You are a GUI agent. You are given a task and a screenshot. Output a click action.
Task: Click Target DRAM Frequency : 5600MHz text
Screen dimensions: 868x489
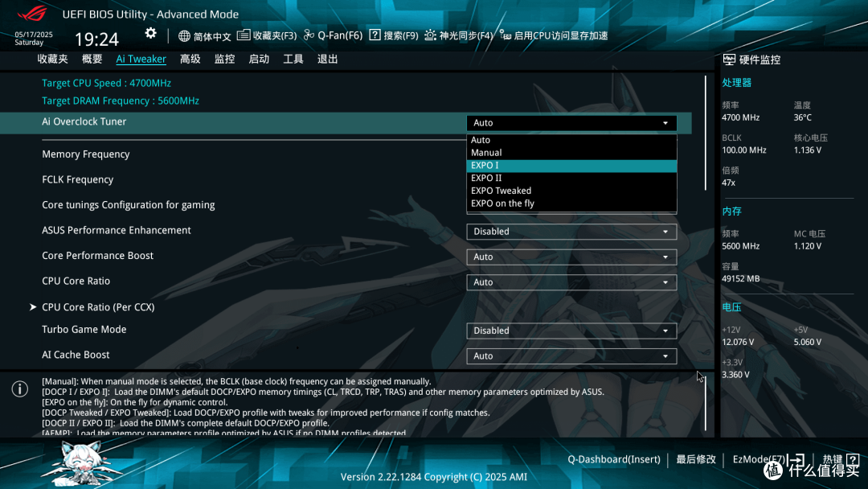(x=120, y=101)
